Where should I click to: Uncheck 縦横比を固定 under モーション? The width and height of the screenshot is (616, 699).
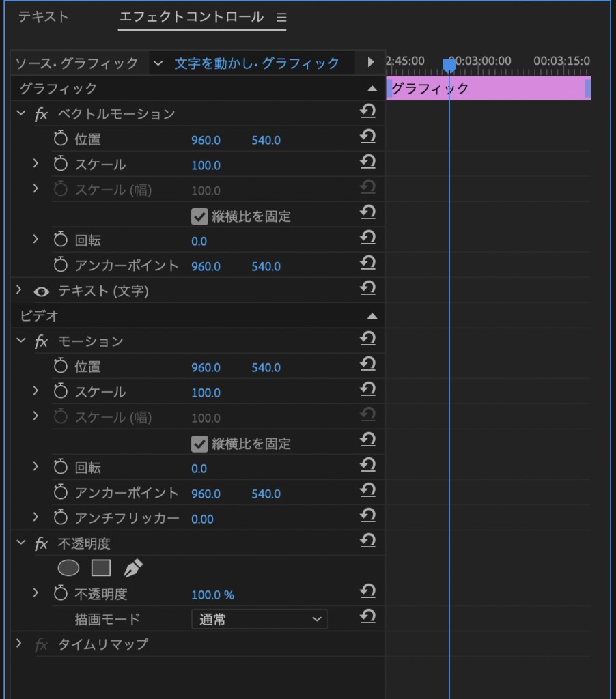pyautogui.click(x=199, y=444)
